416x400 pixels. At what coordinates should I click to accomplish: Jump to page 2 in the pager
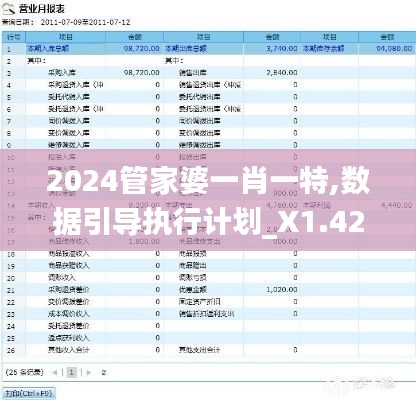coord(104,372)
